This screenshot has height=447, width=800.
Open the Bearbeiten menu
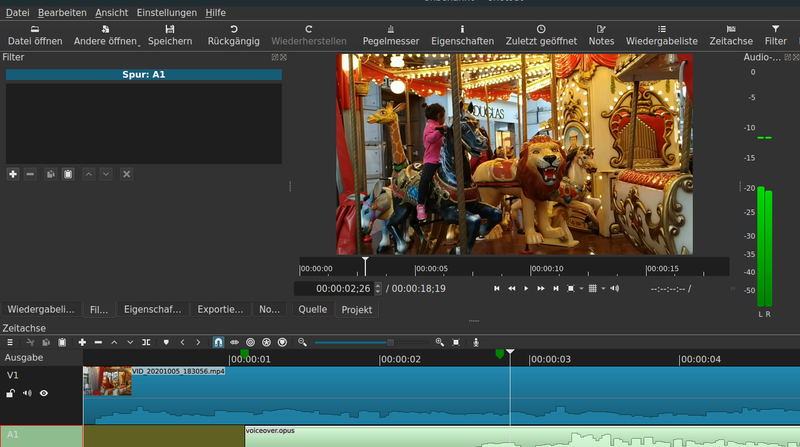point(62,13)
